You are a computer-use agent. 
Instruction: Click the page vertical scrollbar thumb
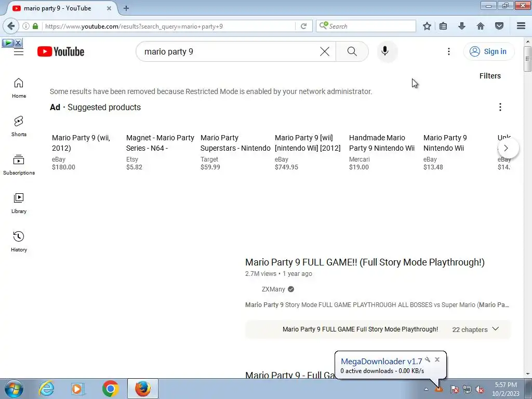527,59
